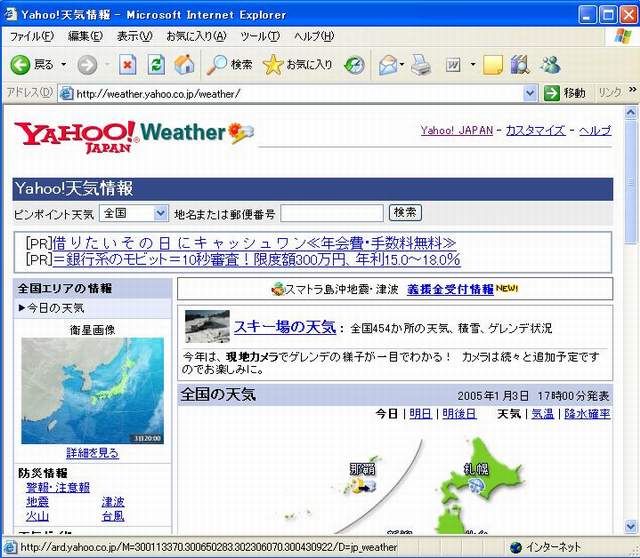
Task: Open the 義援金受付情報 link
Action: pyautogui.click(x=450, y=289)
